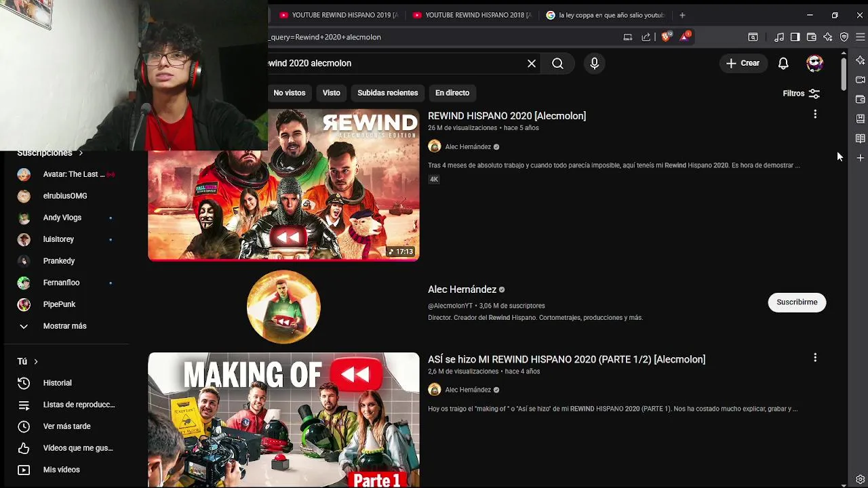Click the tab search icon in the toolbar
868x488 pixels.
coord(753,37)
